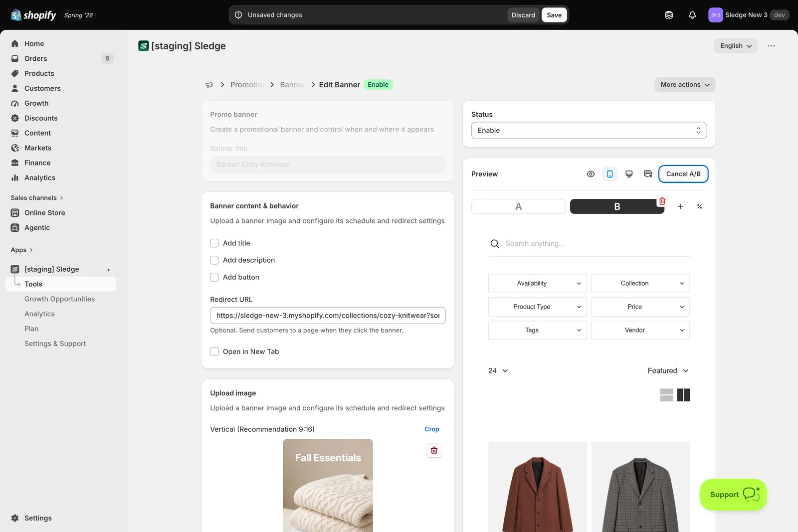Image resolution: width=798 pixels, height=532 pixels.
Task: Click the Content icon in sidebar
Action: click(15, 134)
